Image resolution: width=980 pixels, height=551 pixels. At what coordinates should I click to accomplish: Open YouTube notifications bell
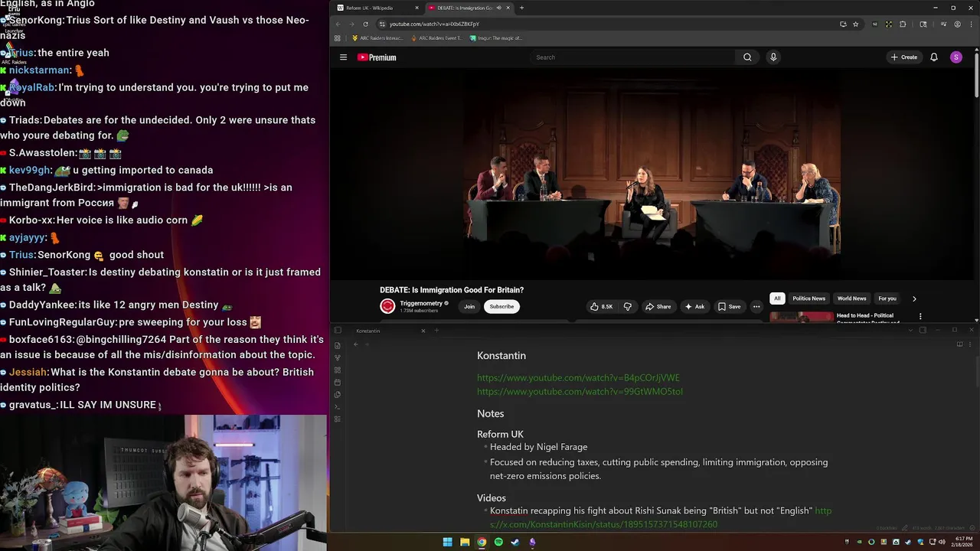pyautogui.click(x=934, y=57)
